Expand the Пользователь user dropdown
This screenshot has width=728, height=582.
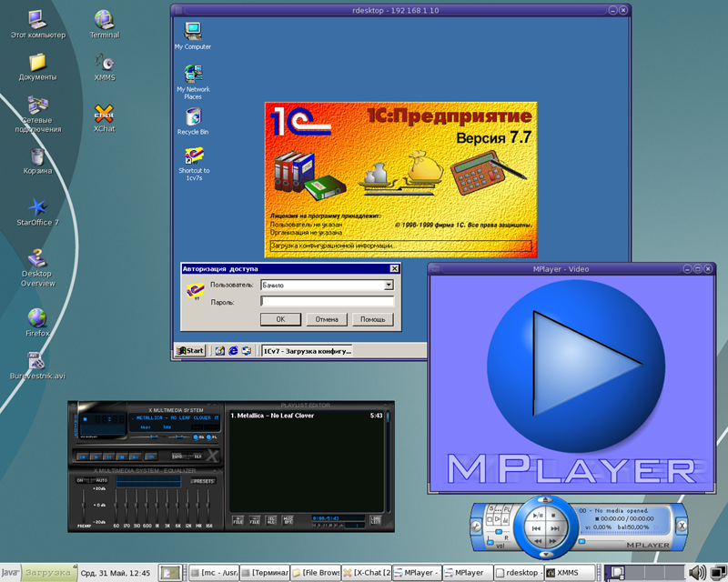coord(389,286)
